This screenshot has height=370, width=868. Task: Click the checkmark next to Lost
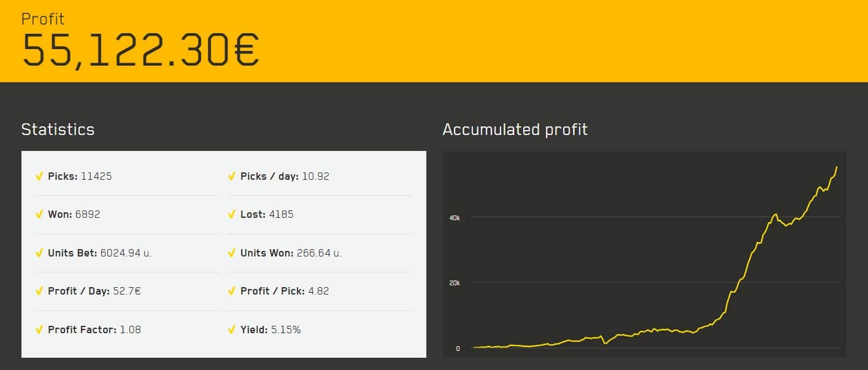[x=232, y=215]
